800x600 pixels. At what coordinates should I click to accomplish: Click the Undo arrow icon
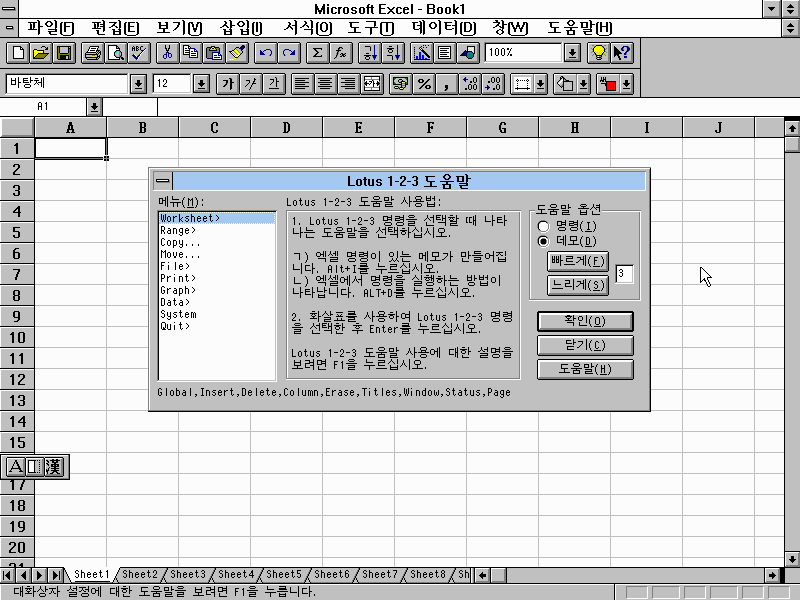[265, 53]
